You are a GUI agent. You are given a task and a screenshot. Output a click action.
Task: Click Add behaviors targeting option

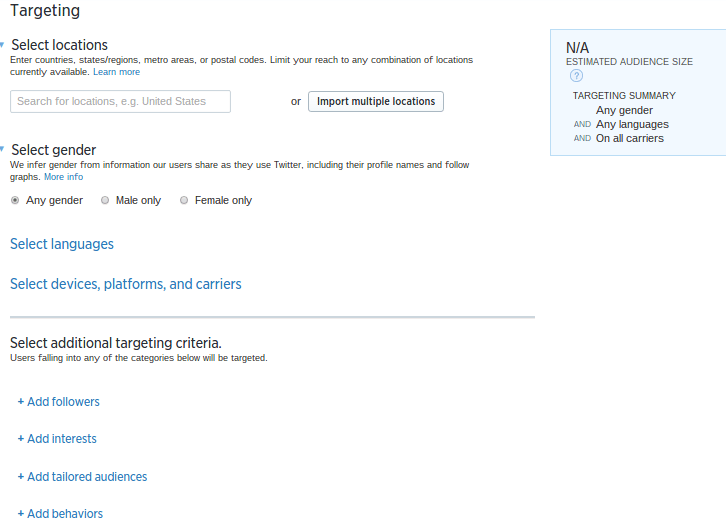pyautogui.click(x=60, y=514)
